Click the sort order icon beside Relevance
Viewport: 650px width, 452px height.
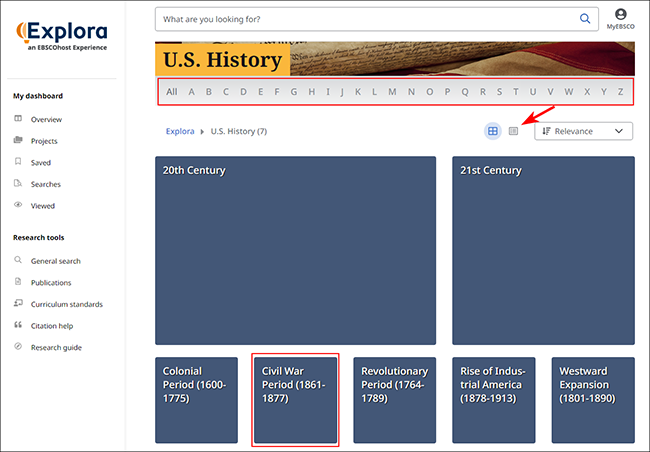(546, 131)
